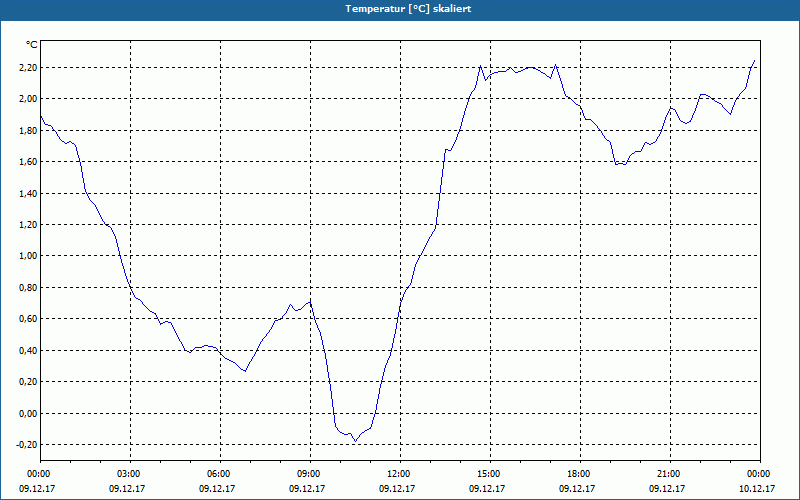Viewport: 800px width, 500px height.
Task: Click the '00:00' label above the first 09.12.17
Action: [x=40, y=474]
